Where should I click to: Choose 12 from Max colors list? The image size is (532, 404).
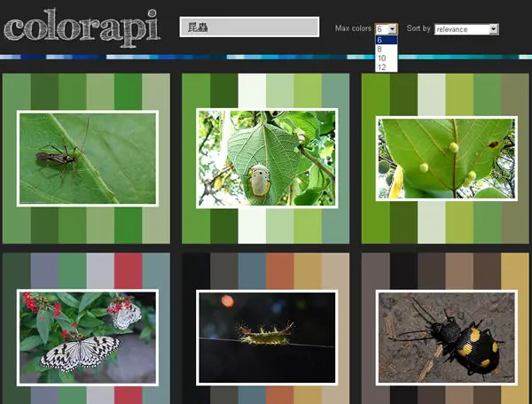[x=386, y=67]
